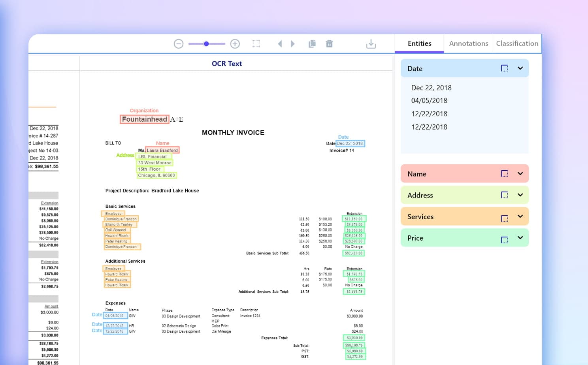Click the '$5,980.80' PST annotation
The height and width of the screenshot is (365, 588).
(355, 351)
